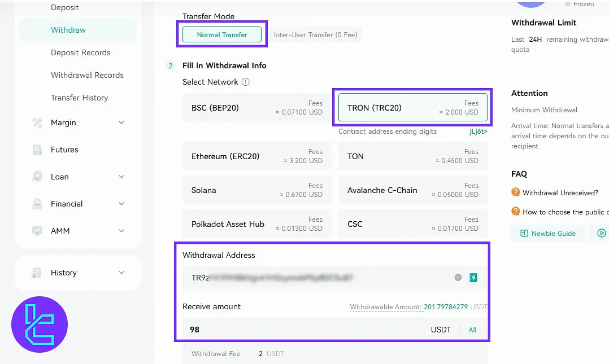Click All to withdraw full amount

pos(472,330)
